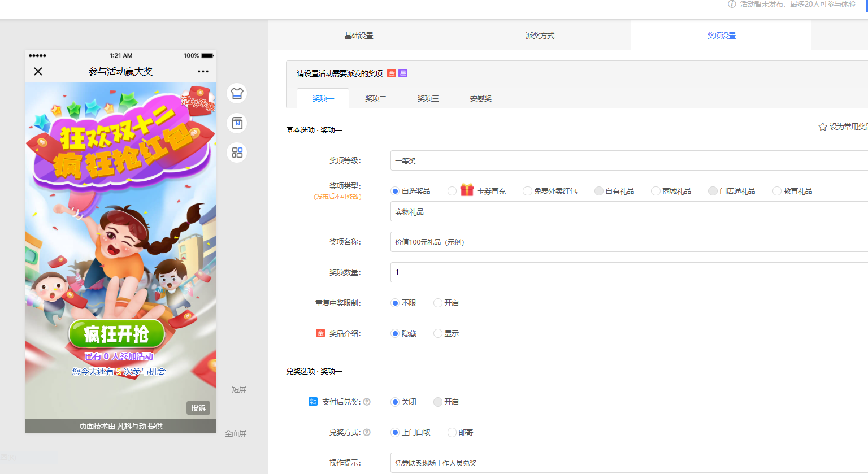Enable 重复中奖限制 by selecting 开启
868x474 pixels.
coord(438,303)
